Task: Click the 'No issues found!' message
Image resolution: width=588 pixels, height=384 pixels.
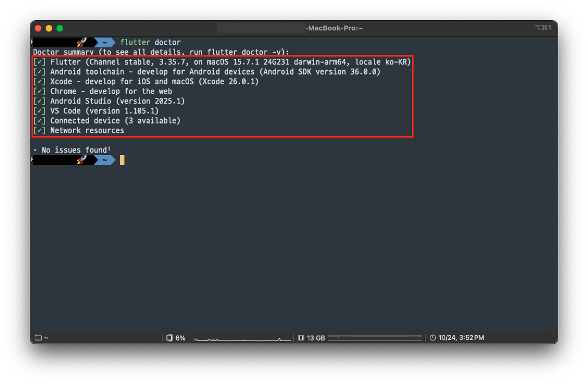Action: tap(76, 150)
